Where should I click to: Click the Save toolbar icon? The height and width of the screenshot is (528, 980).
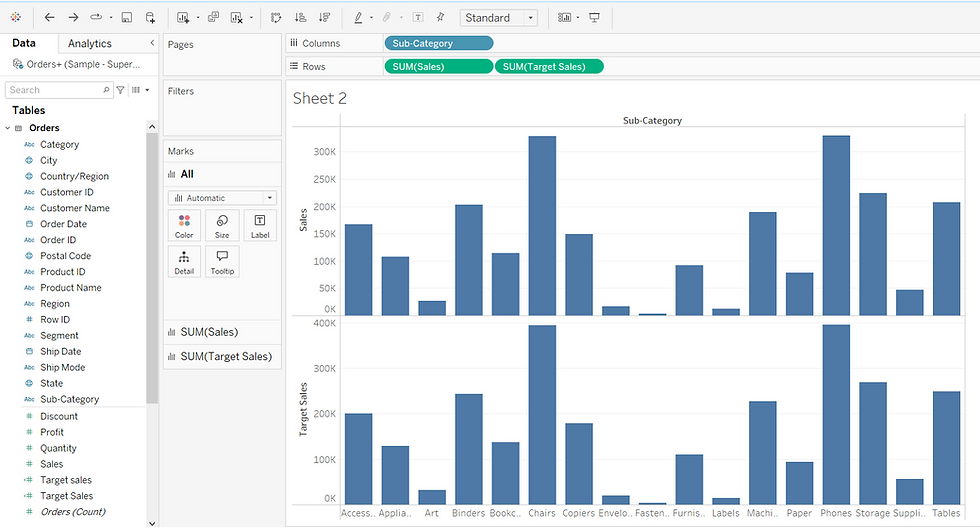point(127,17)
